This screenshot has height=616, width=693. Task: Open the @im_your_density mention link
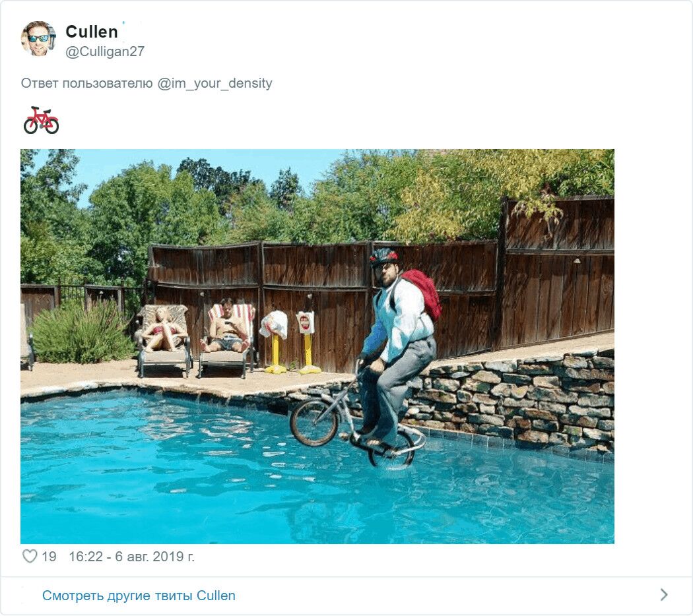[214, 83]
